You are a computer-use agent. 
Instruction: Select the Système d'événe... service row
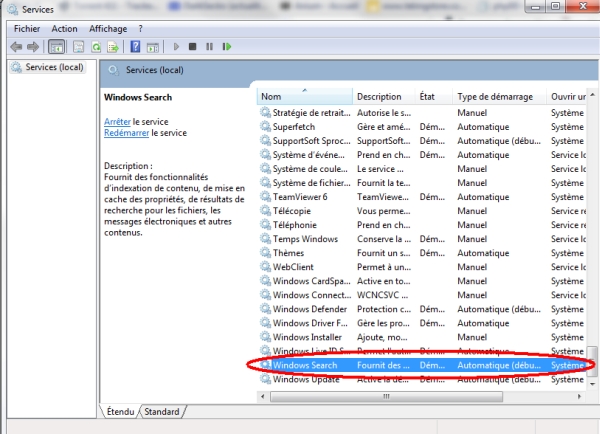tap(422, 155)
